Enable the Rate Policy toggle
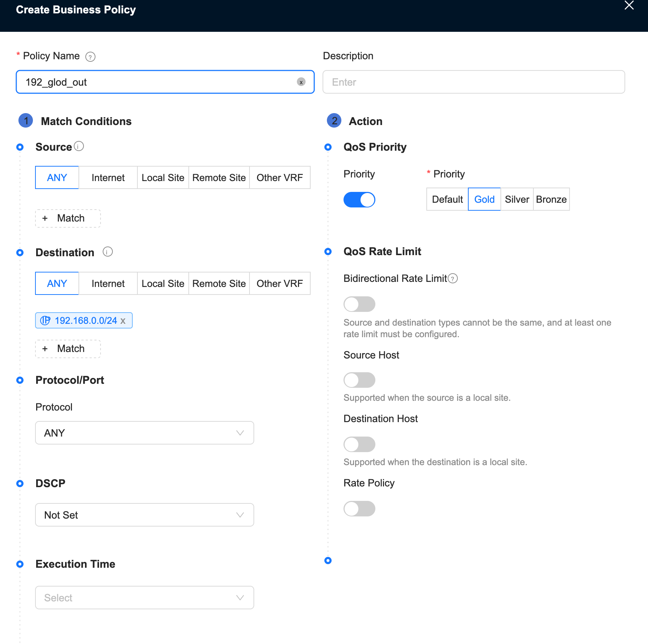Viewport: 648px width, 644px height. tap(359, 508)
